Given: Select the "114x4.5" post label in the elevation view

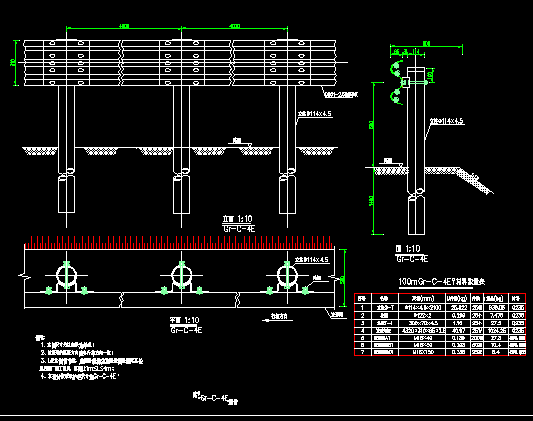Looking at the screenshot, I should (x=314, y=114).
